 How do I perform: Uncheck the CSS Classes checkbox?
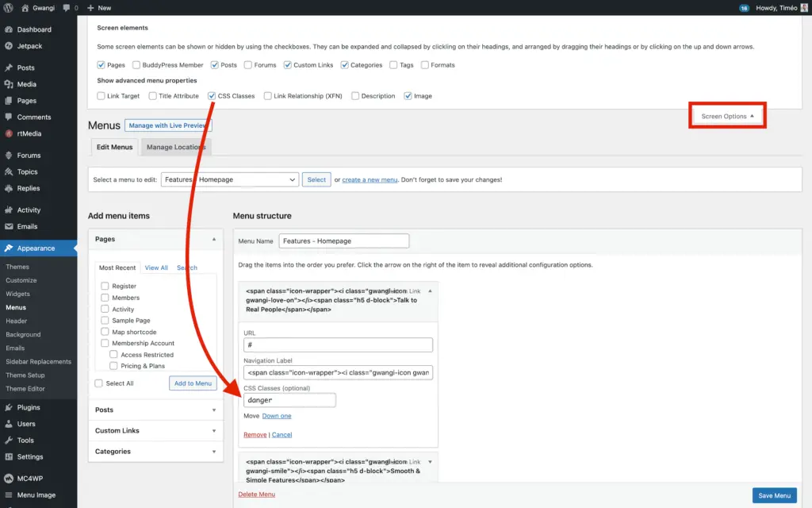[x=212, y=96]
